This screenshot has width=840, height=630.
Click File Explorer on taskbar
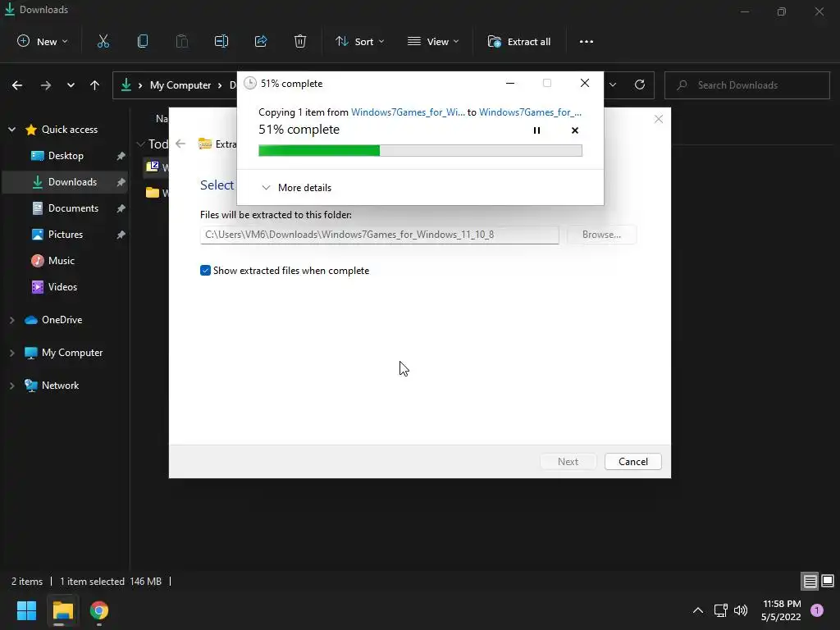(x=62, y=610)
